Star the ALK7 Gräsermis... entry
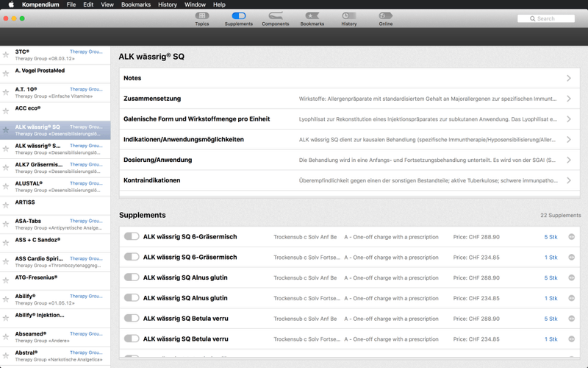588x368 pixels. [x=6, y=168]
